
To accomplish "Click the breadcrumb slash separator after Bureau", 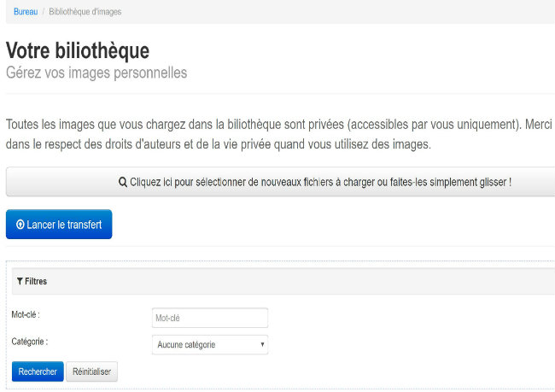I will pyautogui.click(x=44, y=12).
